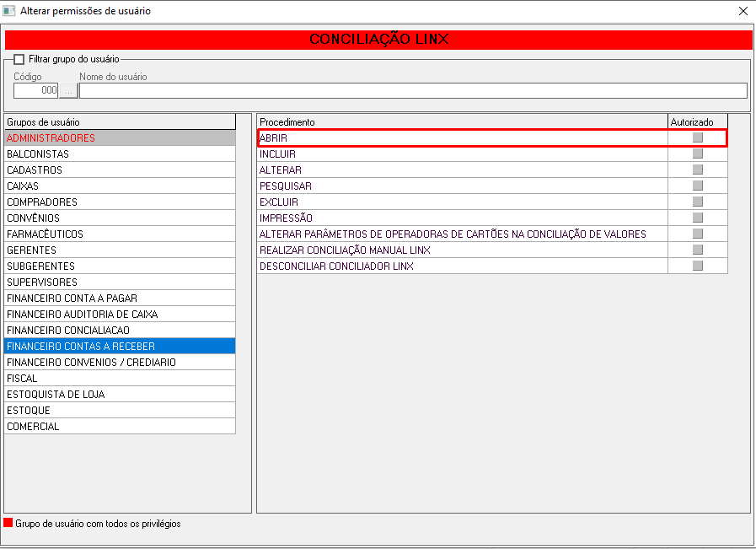Click REALIZAR CONCILIAÇÃO MANUAL LINX procedure

[345, 250]
